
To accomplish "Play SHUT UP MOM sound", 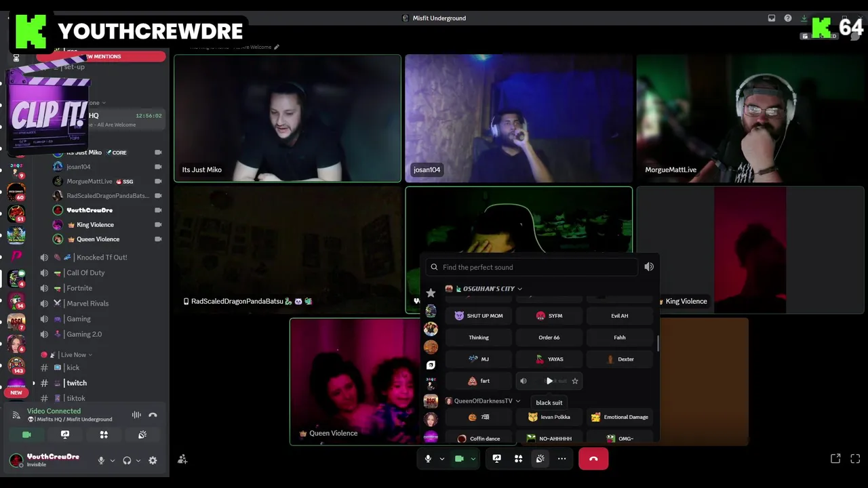I will [x=479, y=316].
